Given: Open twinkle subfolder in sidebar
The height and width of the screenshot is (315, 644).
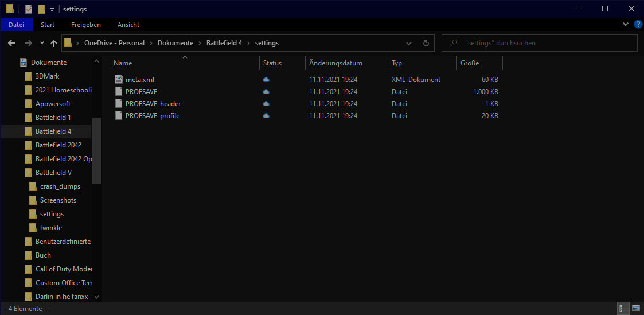Looking at the screenshot, I should tap(51, 228).
